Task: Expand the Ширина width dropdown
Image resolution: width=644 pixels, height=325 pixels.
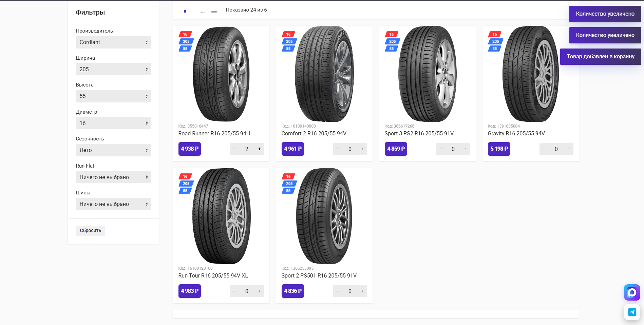Action: coord(113,69)
